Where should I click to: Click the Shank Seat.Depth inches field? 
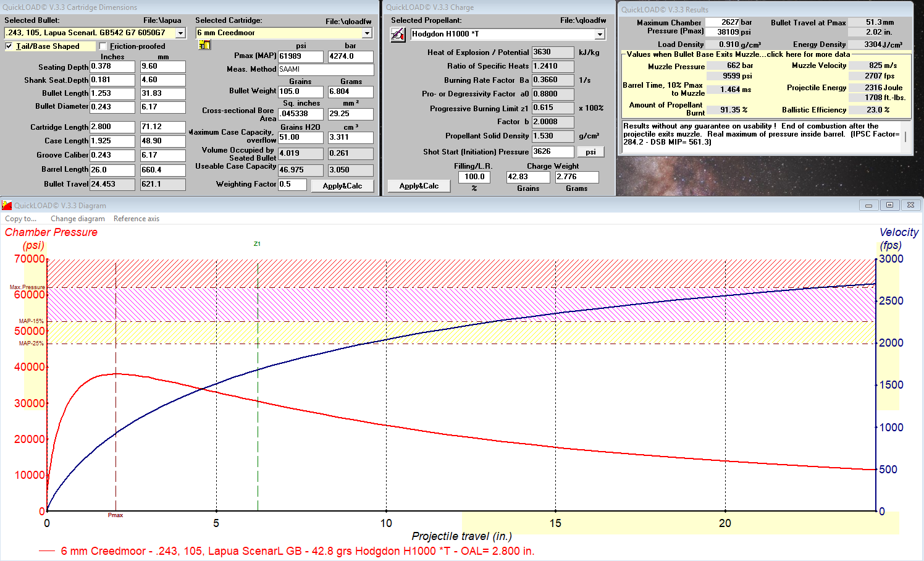112,80
